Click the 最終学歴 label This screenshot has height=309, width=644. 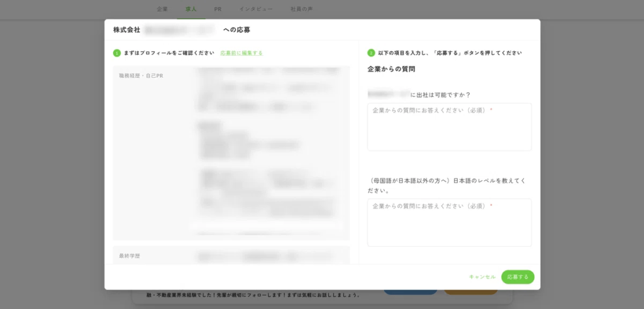(x=130, y=256)
